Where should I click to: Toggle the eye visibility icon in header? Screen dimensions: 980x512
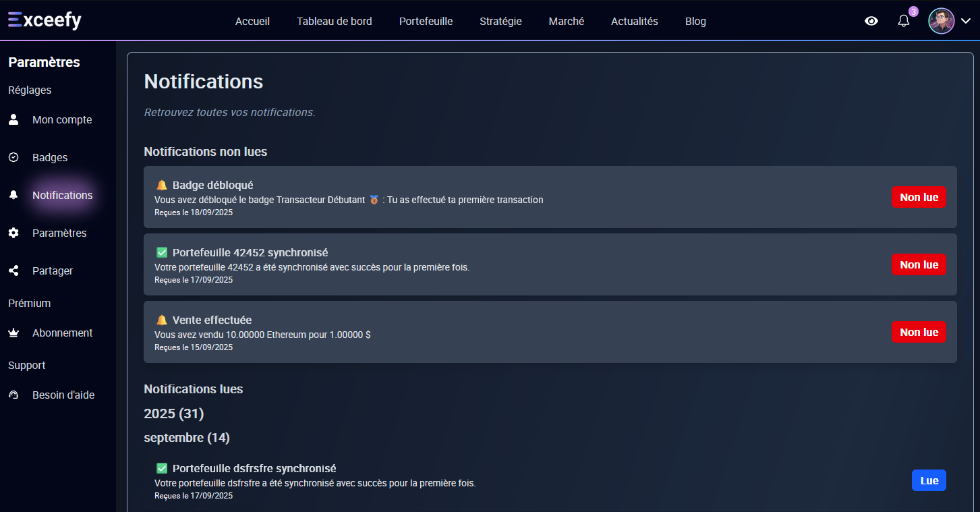tap(871, 21)
